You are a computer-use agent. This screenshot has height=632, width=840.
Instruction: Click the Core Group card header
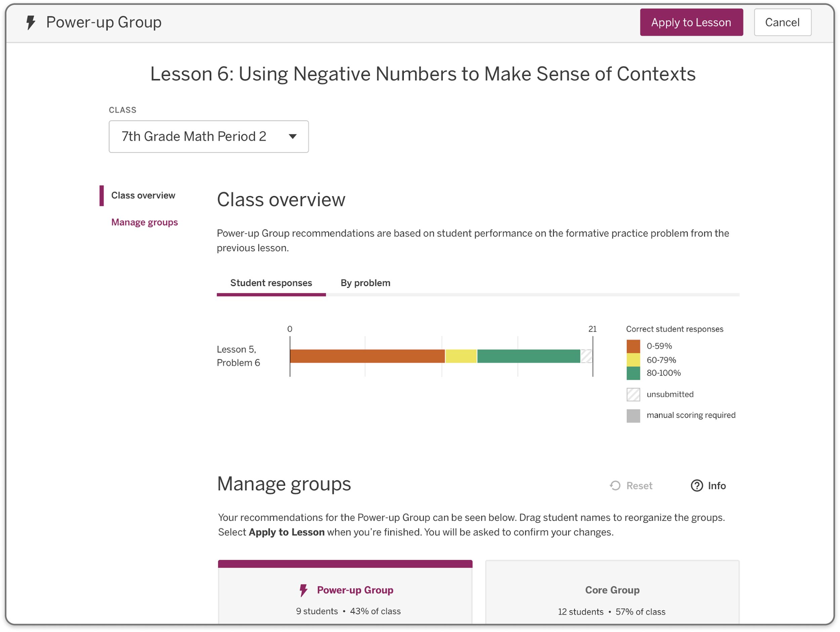click(x=612, y=590)
